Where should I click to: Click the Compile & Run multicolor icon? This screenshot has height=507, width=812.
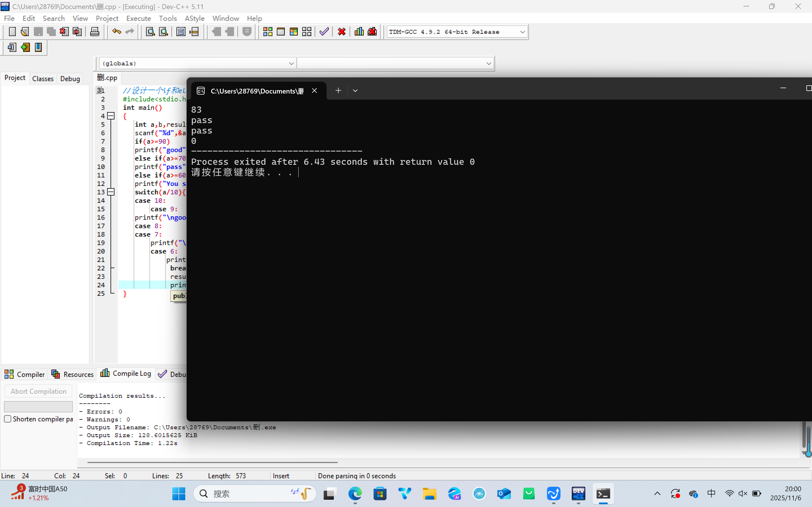click(294, 32)
